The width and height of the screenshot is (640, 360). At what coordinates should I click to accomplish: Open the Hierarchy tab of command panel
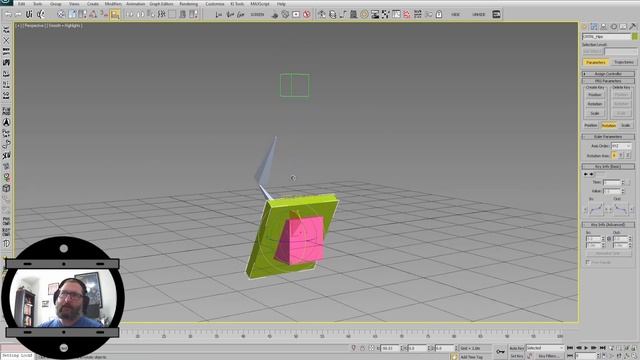[x=603, y=27]
